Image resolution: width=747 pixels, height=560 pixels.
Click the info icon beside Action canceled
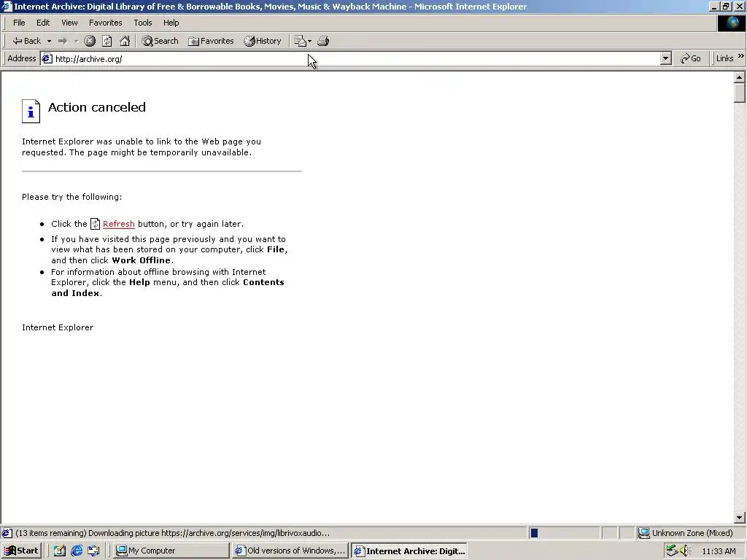31,112
